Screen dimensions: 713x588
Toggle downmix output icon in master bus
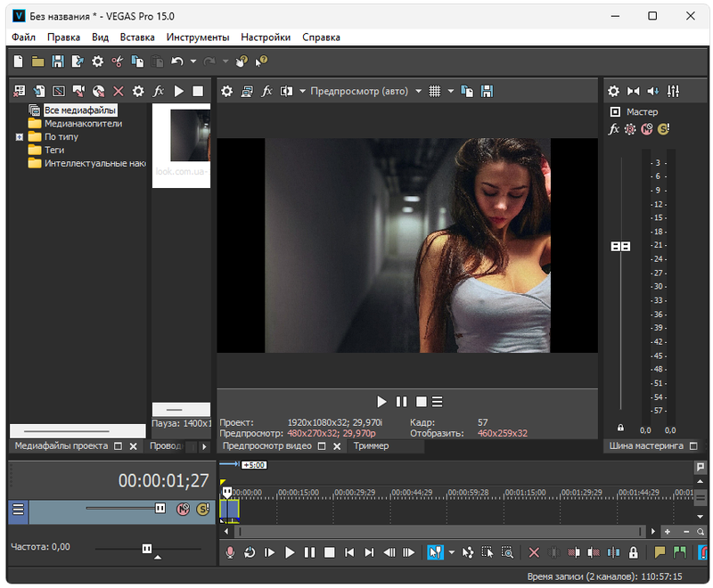pos(634,92)
